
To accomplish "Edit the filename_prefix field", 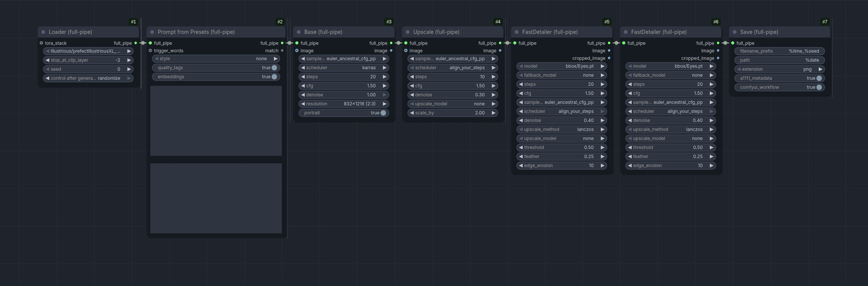I will tap(780, 51).
